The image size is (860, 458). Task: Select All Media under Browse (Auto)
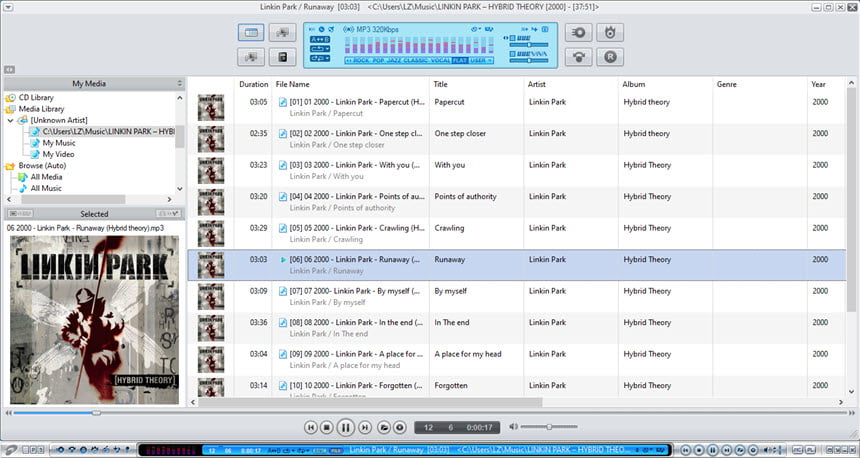[x=46, y=177]
